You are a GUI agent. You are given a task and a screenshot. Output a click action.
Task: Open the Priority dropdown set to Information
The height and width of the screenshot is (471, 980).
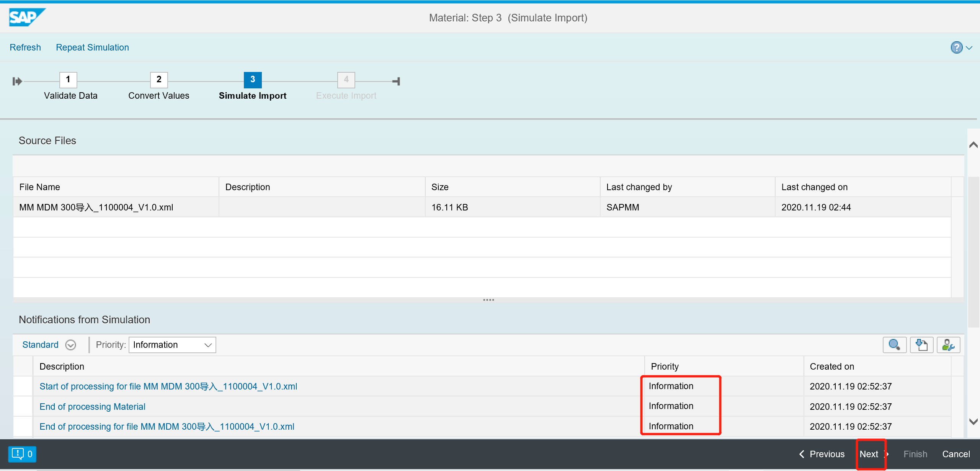click(x=172, y=344)
